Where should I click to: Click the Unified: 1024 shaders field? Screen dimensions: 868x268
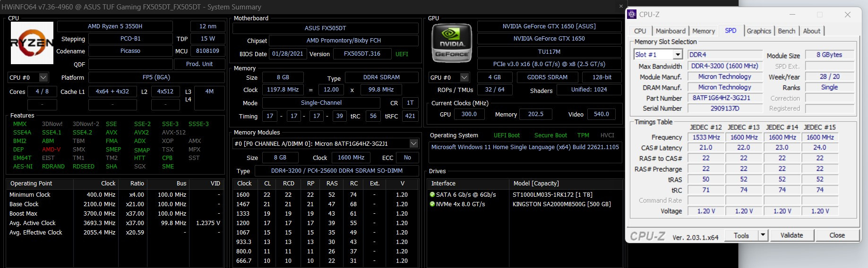pyautogui.click(x=589, y=90)
